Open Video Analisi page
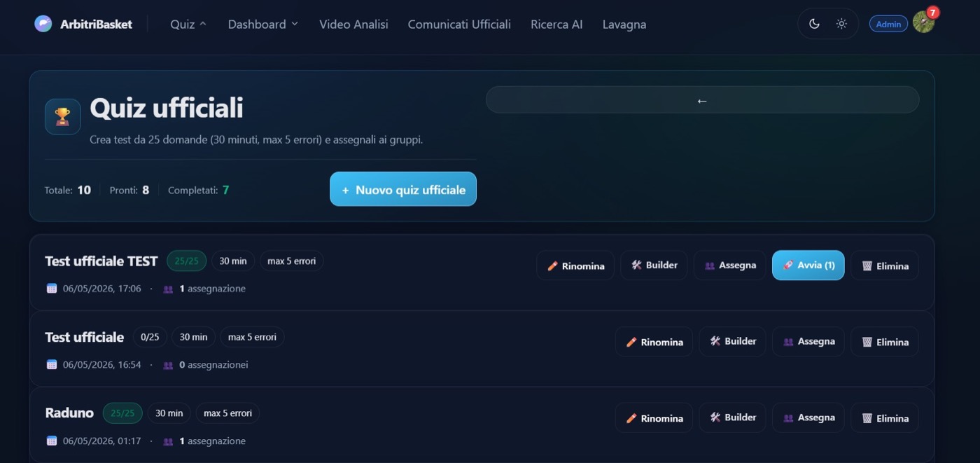Screen dimensions: 980x463 coord(353,24)
